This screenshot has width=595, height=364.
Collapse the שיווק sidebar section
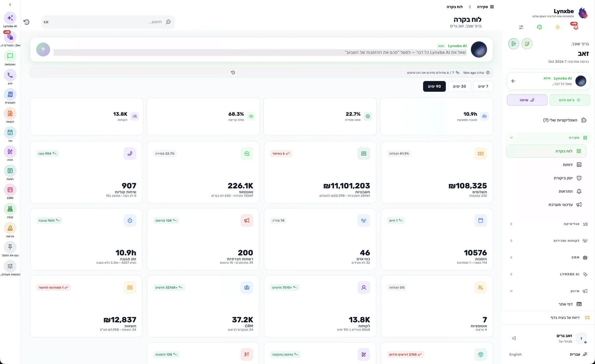511,291
